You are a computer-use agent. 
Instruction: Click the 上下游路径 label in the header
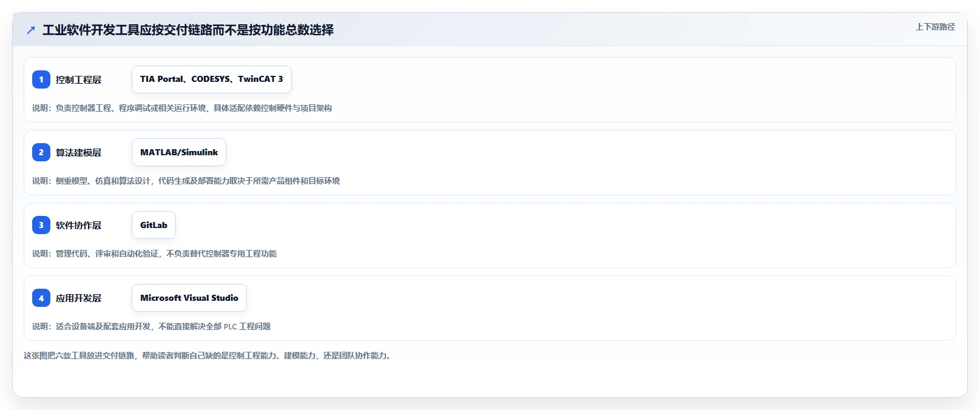coord(935,27)
